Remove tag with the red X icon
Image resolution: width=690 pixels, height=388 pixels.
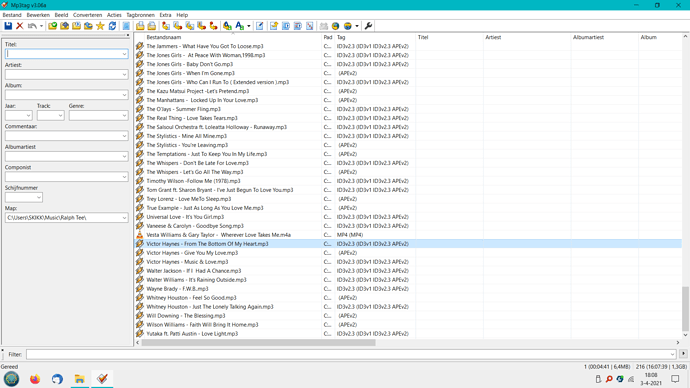click(x=19, y=26)
